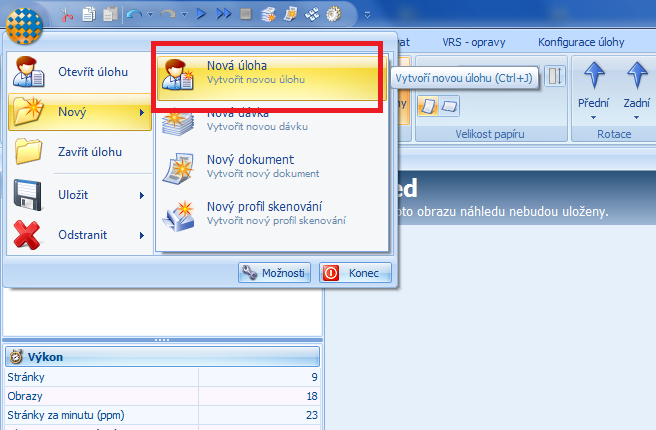Screen dimensions: 656x430
Task: Click the paper size arrows icon
Action: (x=555, y=76)
